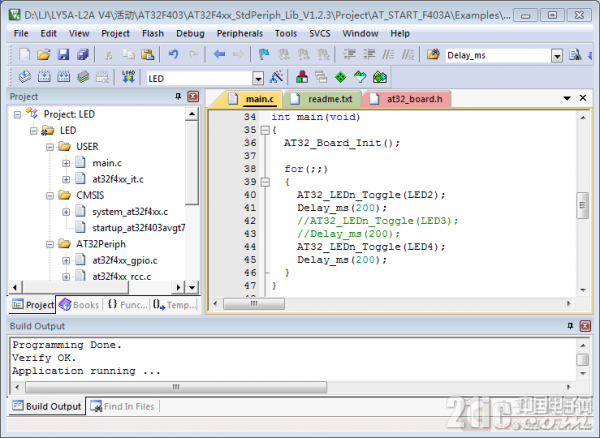Fold main function at line 35

point(265,130)
